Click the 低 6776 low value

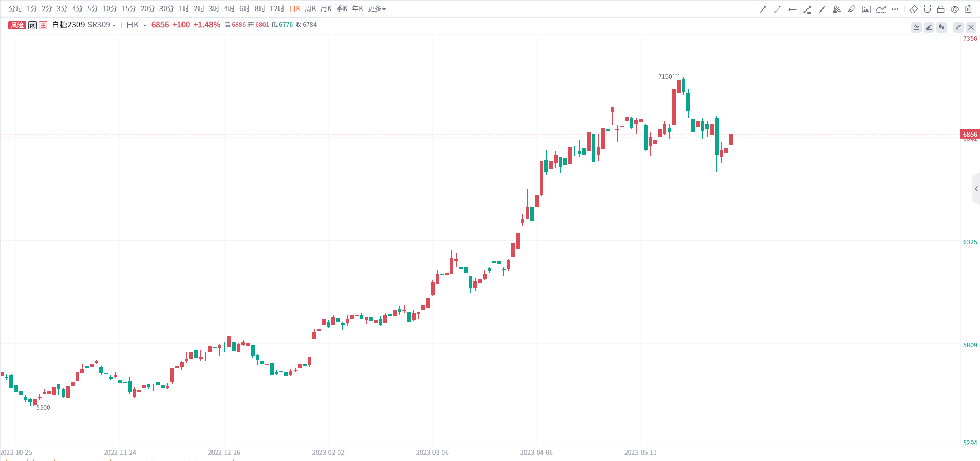pyautogui.click(x=282, y=25)
